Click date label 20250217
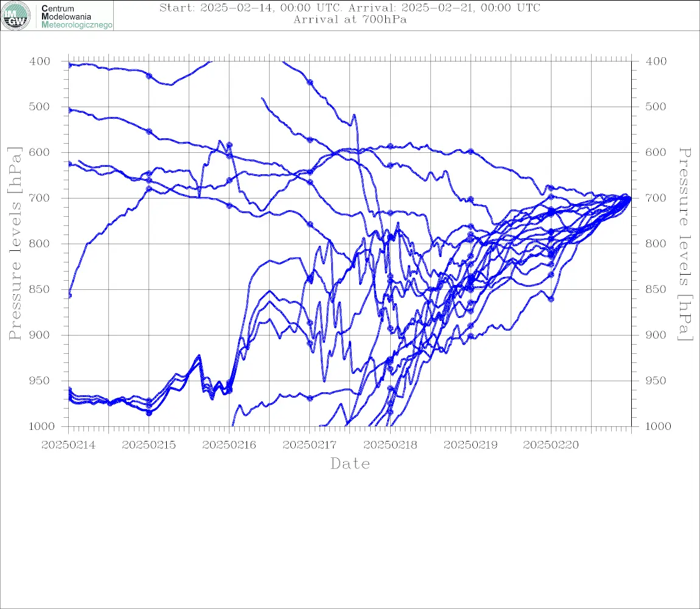700x609 pixels. coord(309,445)
